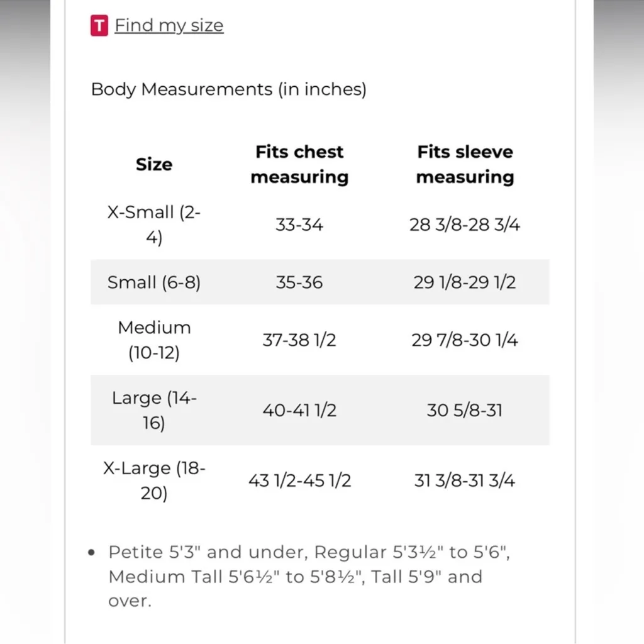Click the red T size-finder icon
The image size is (644, 644).
tap(99, 26)
